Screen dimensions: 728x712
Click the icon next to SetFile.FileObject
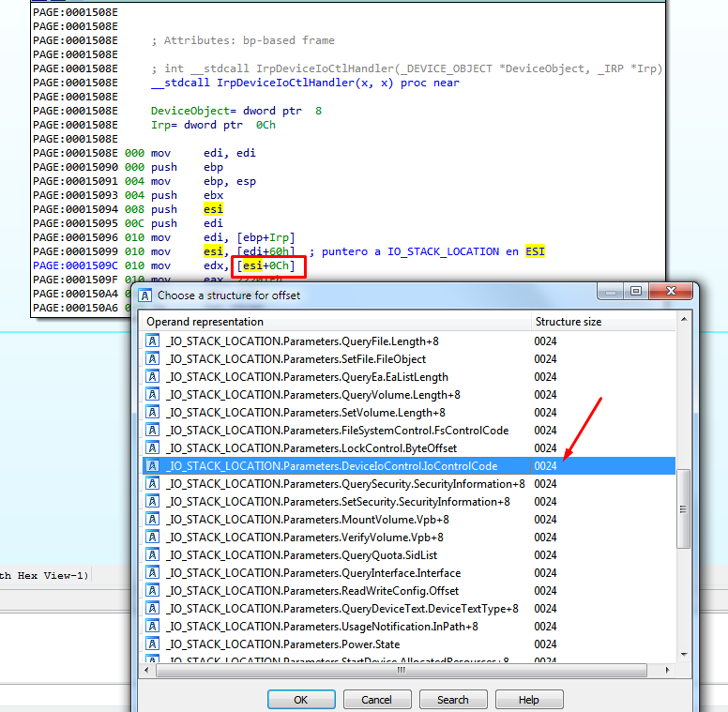153,359
